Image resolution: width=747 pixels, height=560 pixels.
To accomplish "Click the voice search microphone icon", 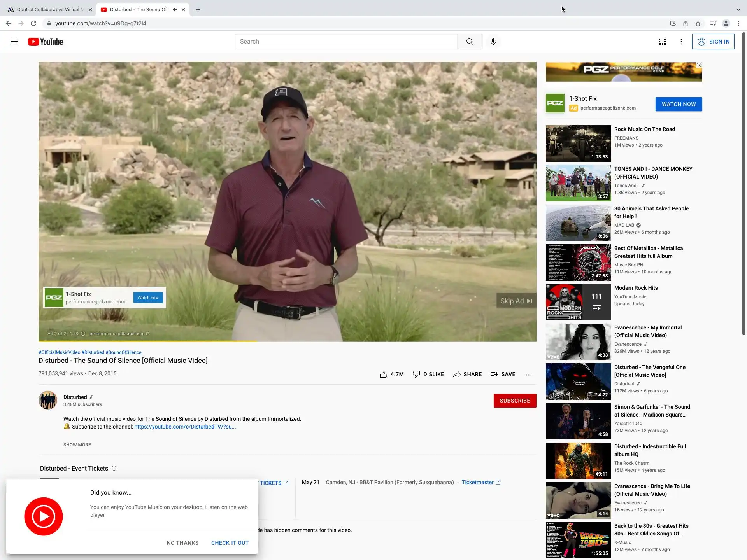I will [x=493, y=42].
